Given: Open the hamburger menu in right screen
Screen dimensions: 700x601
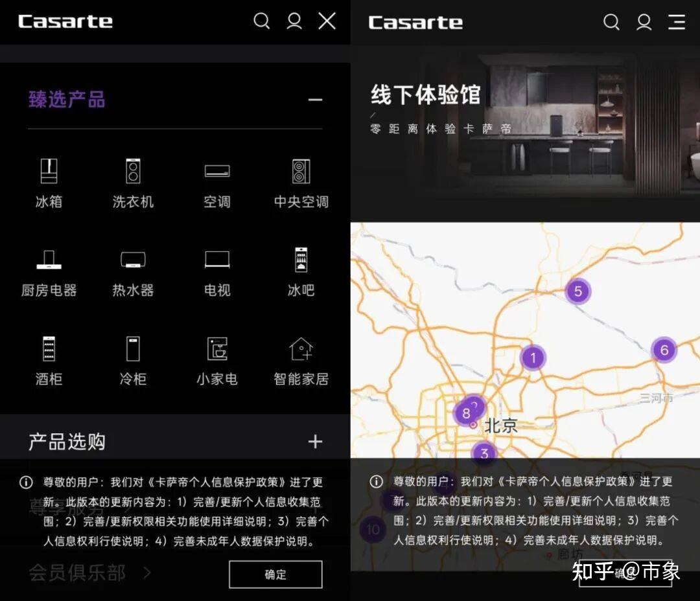Looking at the screenshot, I should [x=676, y=22].
